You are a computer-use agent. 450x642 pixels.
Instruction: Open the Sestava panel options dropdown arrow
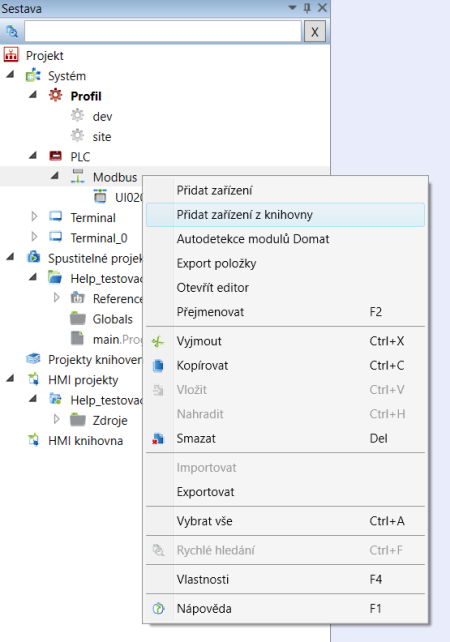(x=292, y=7)
